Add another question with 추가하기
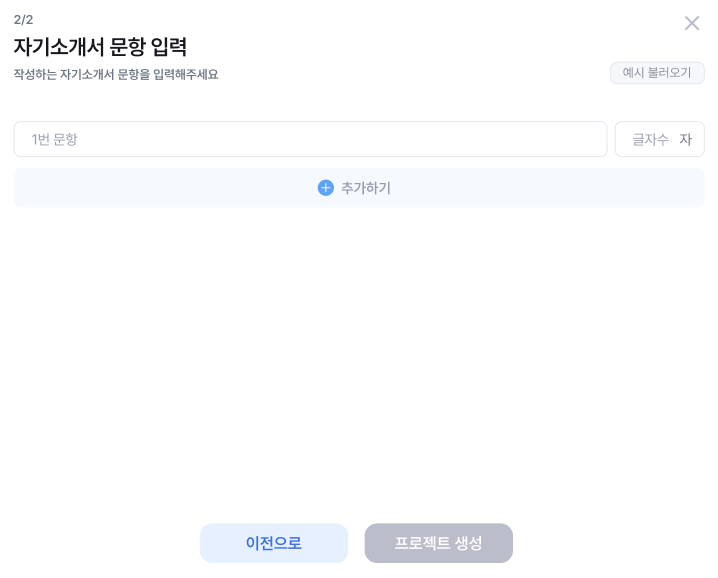The height and width of the screenshot is (578, 718). 358,188
